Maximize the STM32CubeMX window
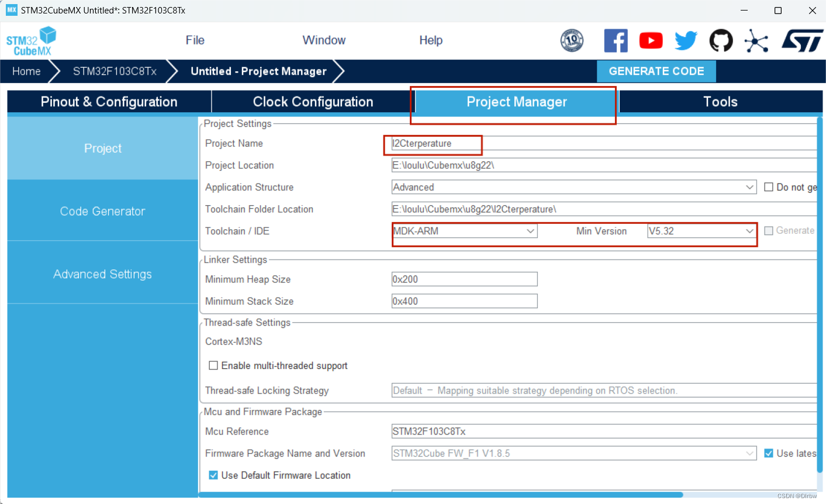Image resolution: width=826 pixels, height=504 pixels. (778, 11)
